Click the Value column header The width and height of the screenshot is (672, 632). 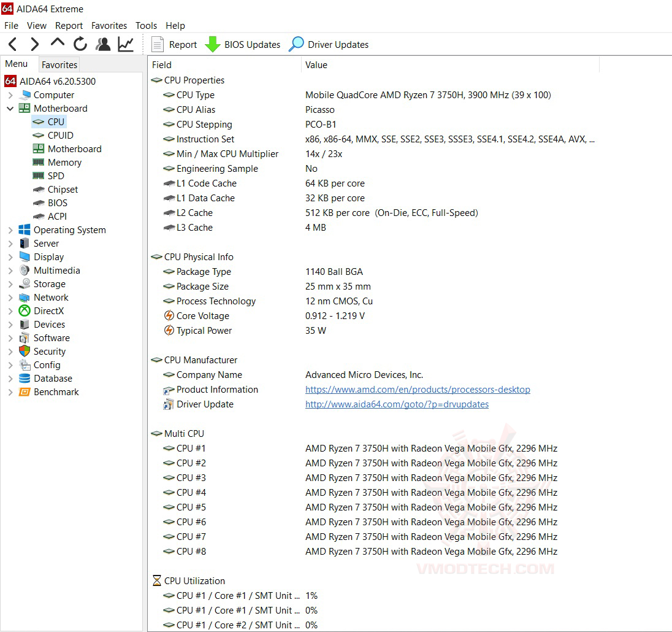450,65
